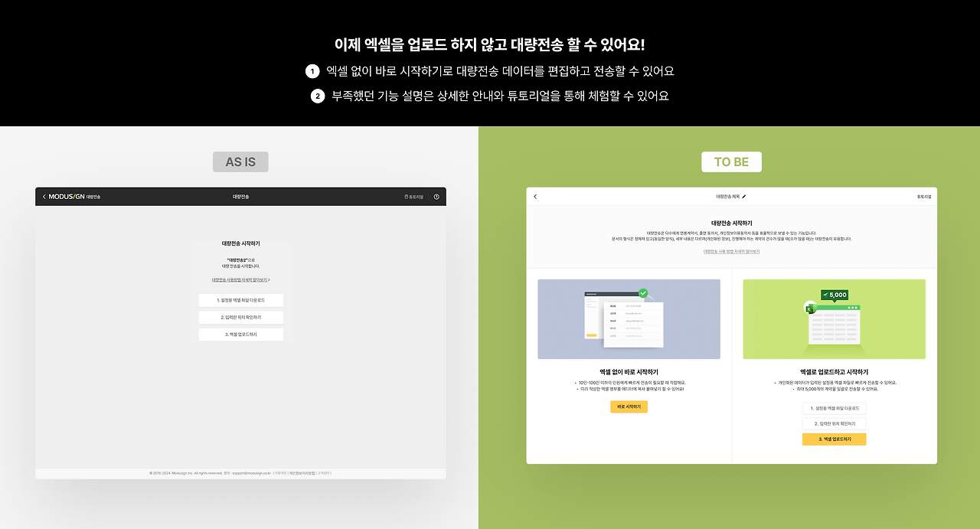The height and width of the screenshot is (529, 980).
Task: Click the yellow 바로 시작하기 button
Action: pos(629,407)
